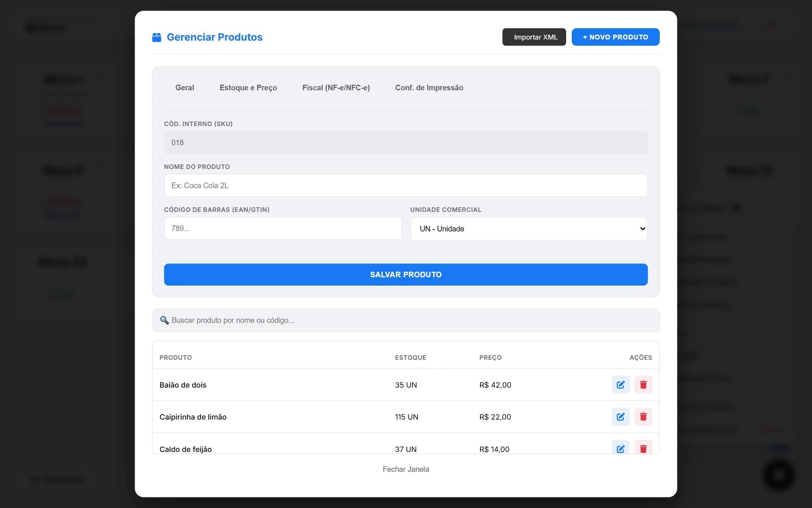Select the Baião de dois row name

183,385
